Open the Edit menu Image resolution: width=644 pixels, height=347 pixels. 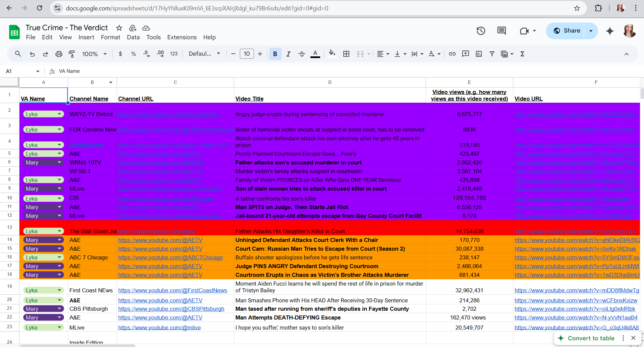point(47,37)
